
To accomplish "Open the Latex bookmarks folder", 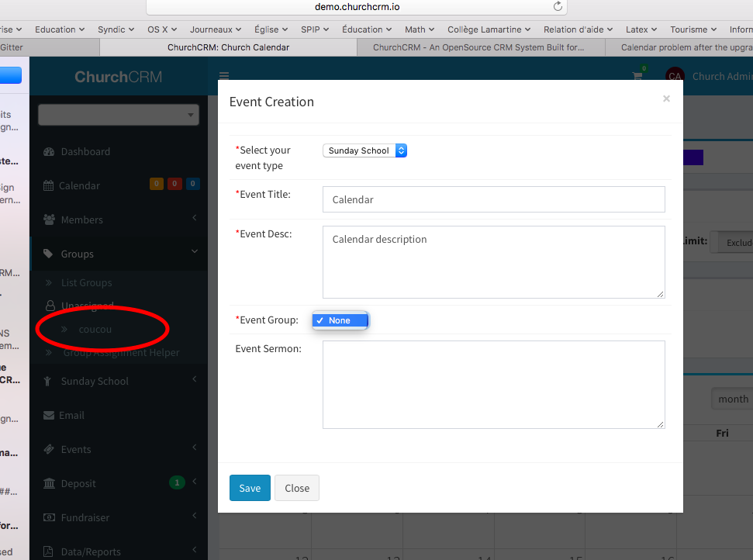I will point(641,29).
